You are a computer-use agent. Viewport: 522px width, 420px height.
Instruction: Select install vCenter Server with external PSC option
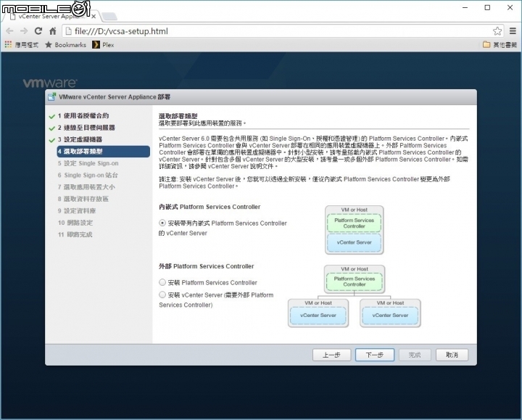point(162,295)
